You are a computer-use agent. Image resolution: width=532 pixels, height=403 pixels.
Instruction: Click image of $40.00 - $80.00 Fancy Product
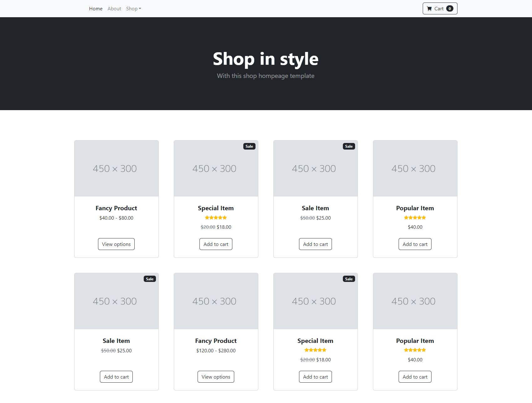pos(116,168)
